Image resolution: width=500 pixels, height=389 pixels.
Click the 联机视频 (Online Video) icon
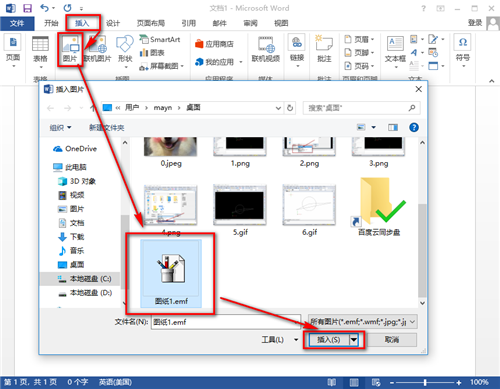pyautogui.click(x=266, y=49)
